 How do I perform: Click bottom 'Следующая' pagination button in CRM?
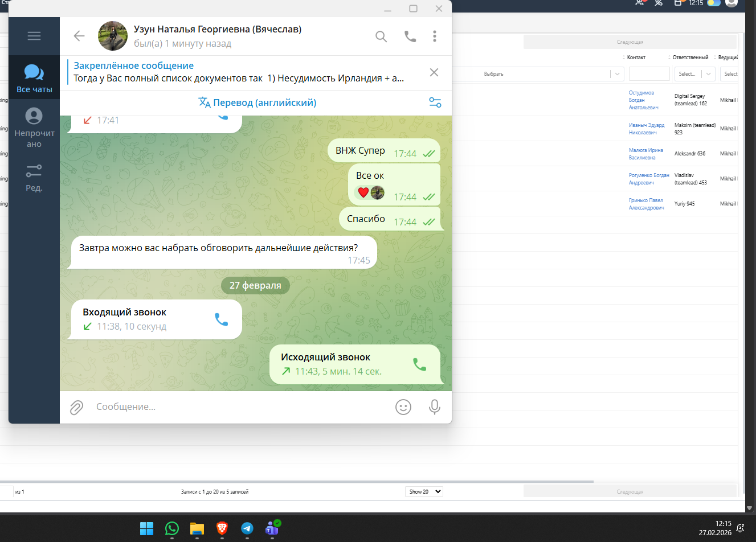pyautogui.click(x=630, y=492)
